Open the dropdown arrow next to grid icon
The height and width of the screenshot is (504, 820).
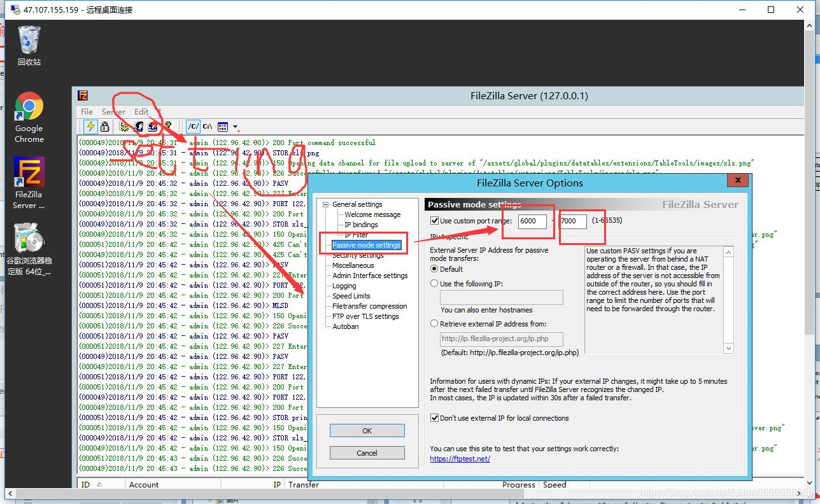[x=236, y=127]
